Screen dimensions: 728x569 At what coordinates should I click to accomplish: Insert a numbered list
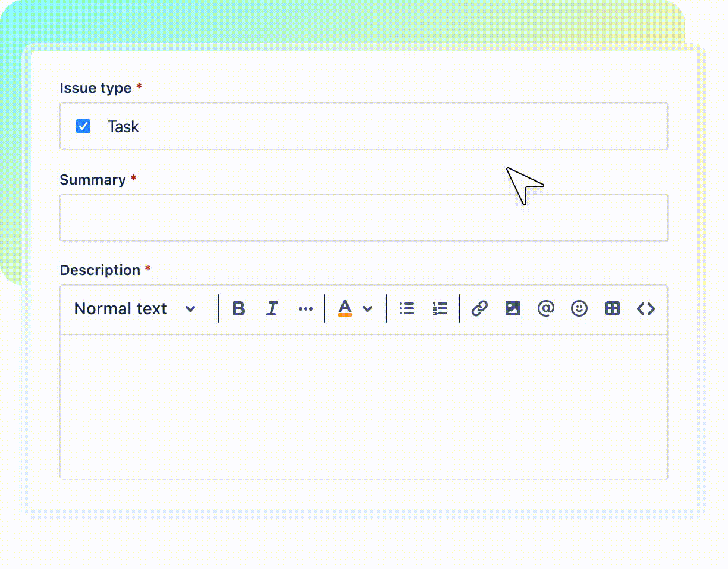[x=440, y=308]
